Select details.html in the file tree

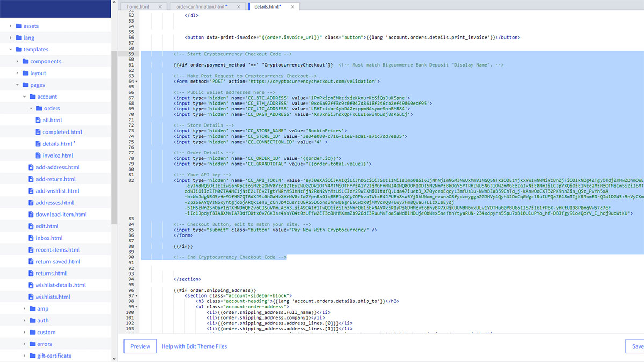(x=57, y=144)
